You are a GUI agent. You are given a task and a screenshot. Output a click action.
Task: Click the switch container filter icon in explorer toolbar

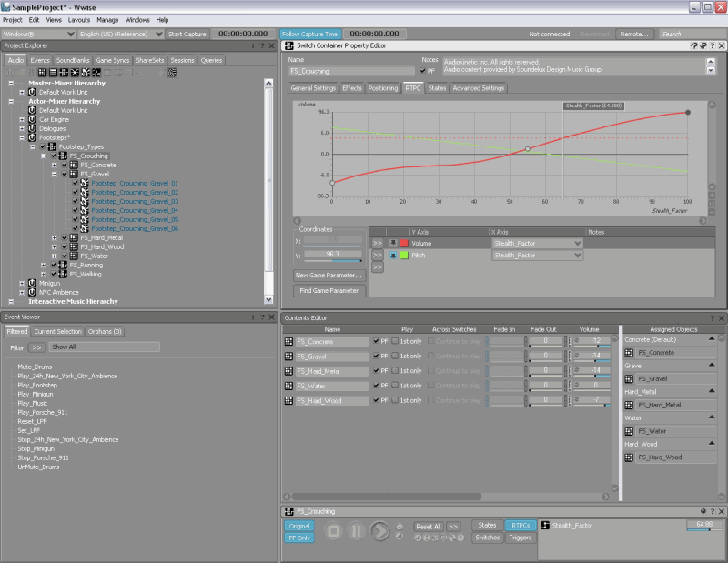click(x=64, y=73)
